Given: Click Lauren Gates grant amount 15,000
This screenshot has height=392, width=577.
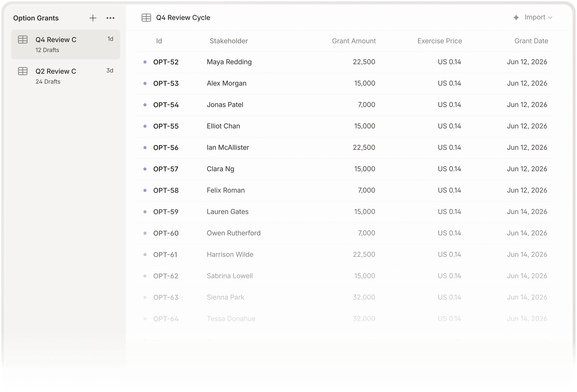Looking at the screenshot, I should tap(364, 212).
